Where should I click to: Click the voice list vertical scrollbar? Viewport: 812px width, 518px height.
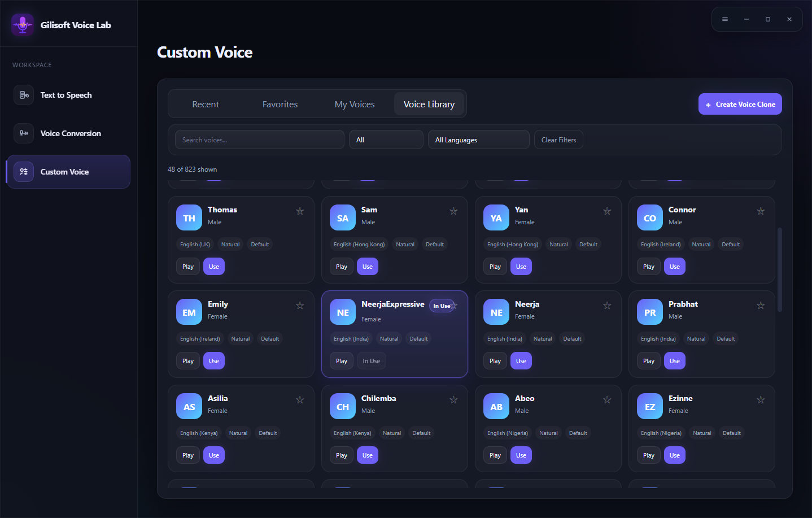780,270
